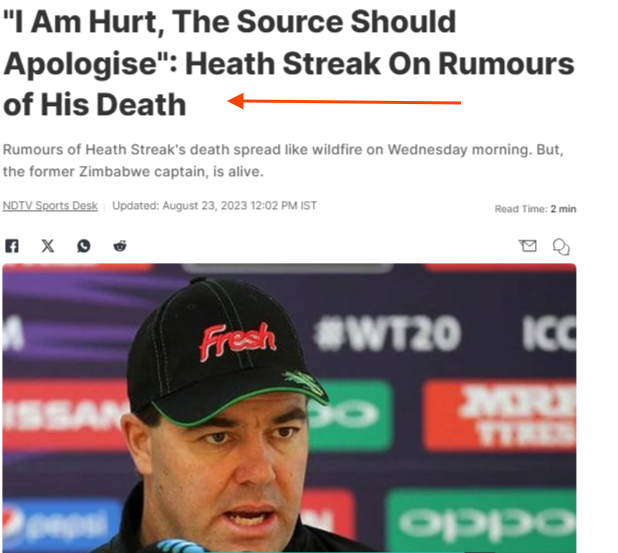This screenshot has width=618, height=553.
Task: Email the article using the envelope icon
Action: click(527, 246)
